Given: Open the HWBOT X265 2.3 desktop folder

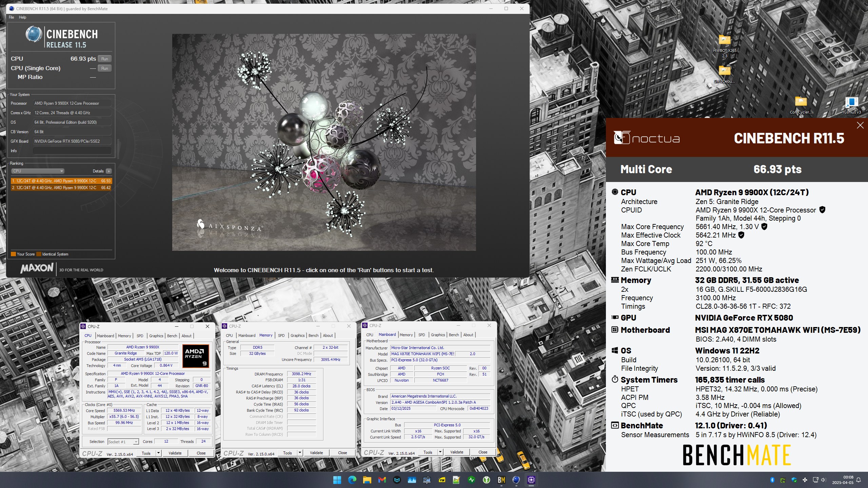Looking at the screenshot, I should (725, 46).
